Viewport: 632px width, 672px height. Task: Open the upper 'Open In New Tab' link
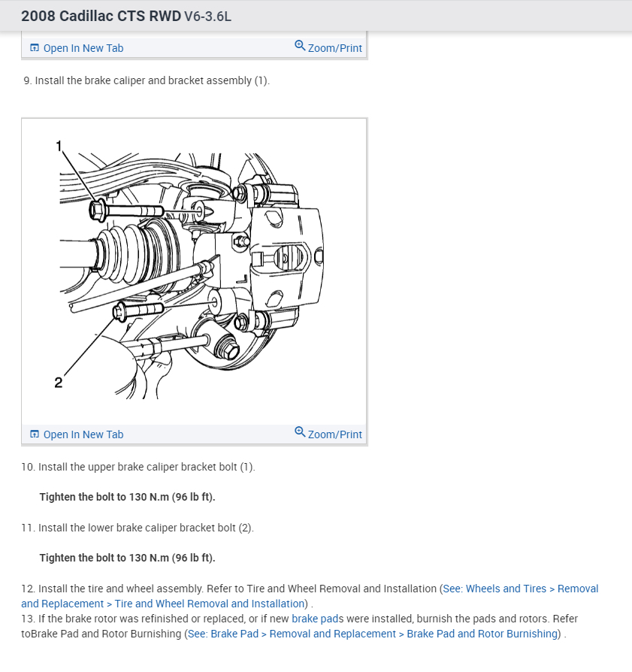pyautogui.click(x=83, y=48)
